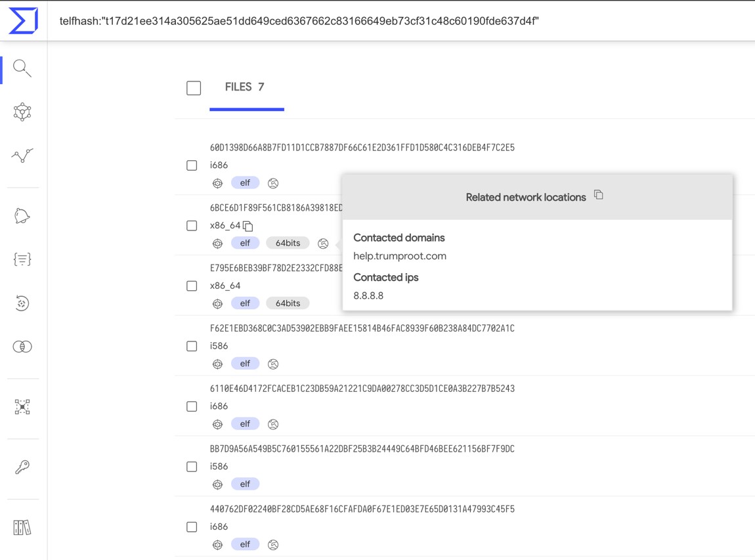The width and height of the screenshot is (755, 560).
Task: Open the rules braces icon in the sidebar
Action: pyautogui.click(x=22, y=259)
